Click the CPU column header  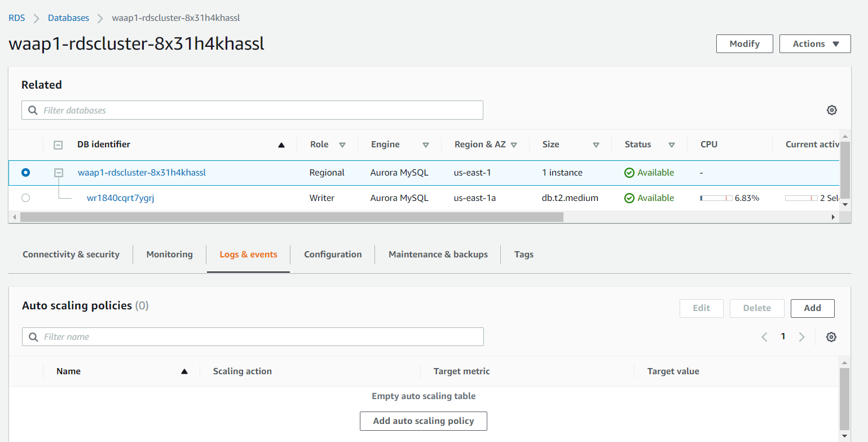coord(709,145)
